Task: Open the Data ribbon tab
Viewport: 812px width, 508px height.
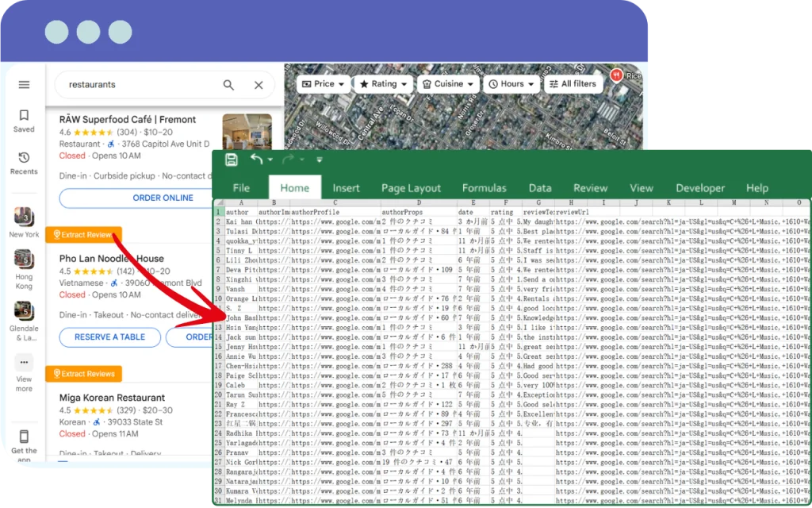Action: point(540,188)
